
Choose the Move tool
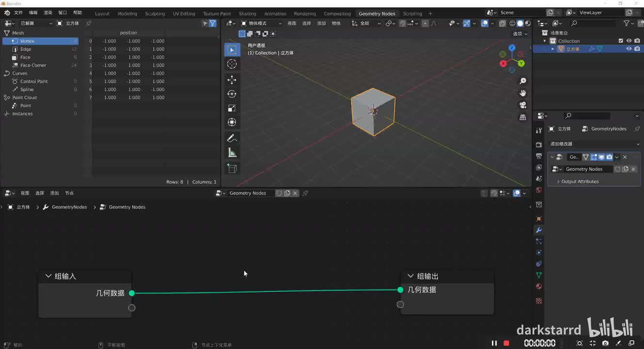(x=232, y=79)
